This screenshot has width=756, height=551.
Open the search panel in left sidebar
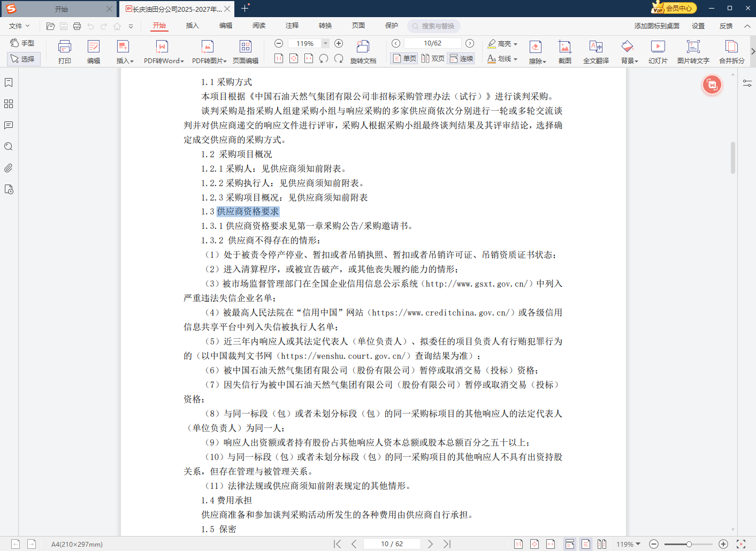point(9,147)
